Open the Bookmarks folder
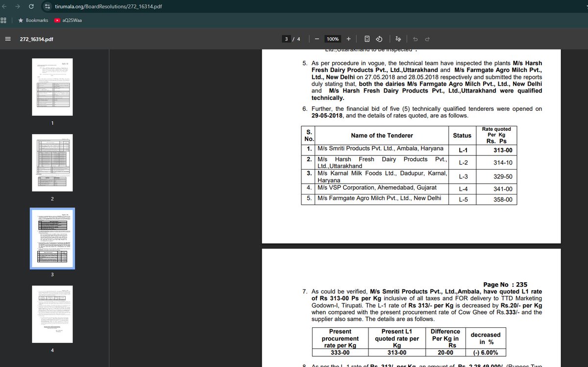 click(x=33, y=20)
